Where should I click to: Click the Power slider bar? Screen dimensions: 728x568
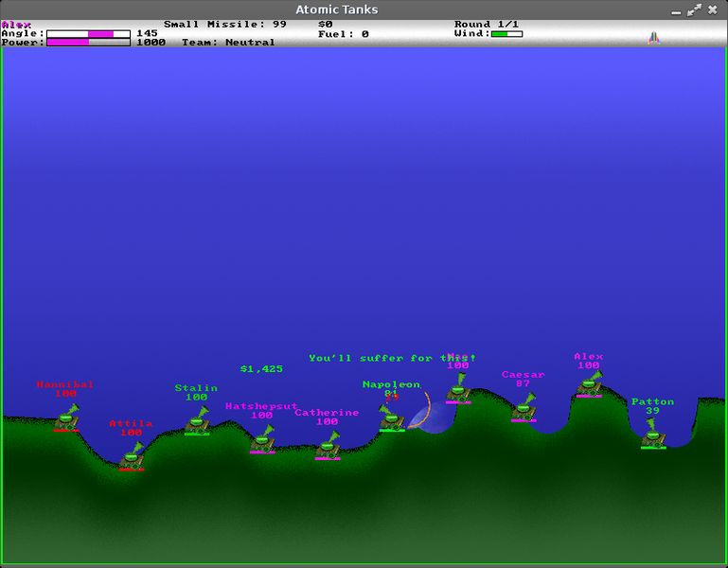pyautogui.click(x=88, y=43)
